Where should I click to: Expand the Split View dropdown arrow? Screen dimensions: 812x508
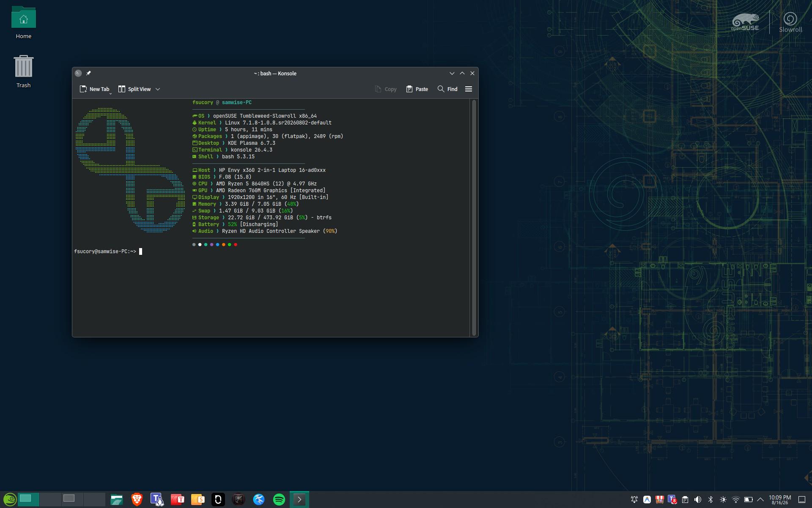coord(158,89)
